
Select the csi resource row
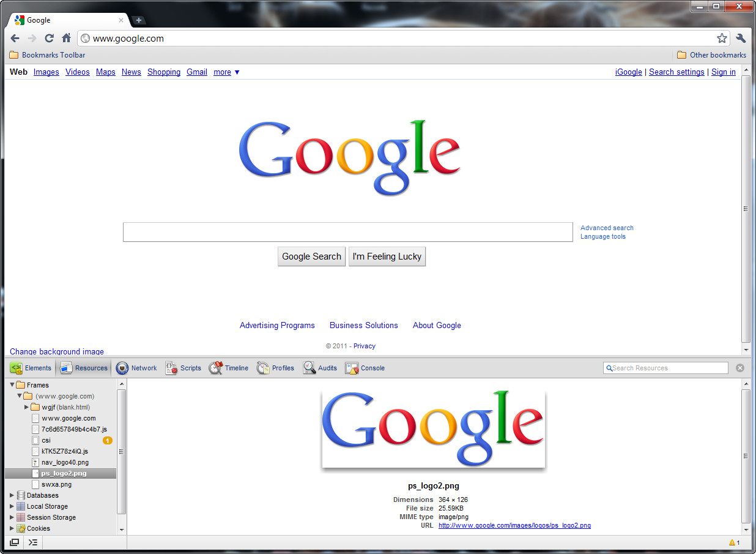coord(61,440)
